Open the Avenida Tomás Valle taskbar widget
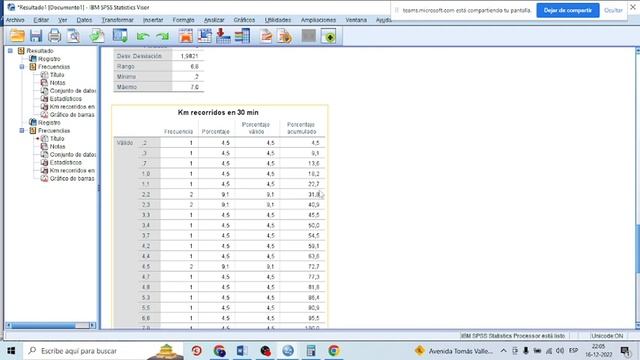The width and height of the screenshot is (640, 360). pyautogui.click(x=454, y=351)
